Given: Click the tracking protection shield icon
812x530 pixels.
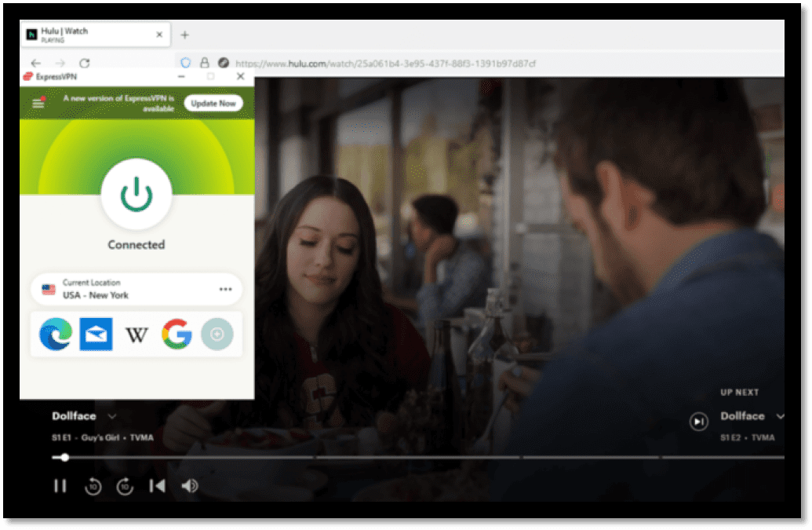Looking at the screenshot, I should [185, 63].
